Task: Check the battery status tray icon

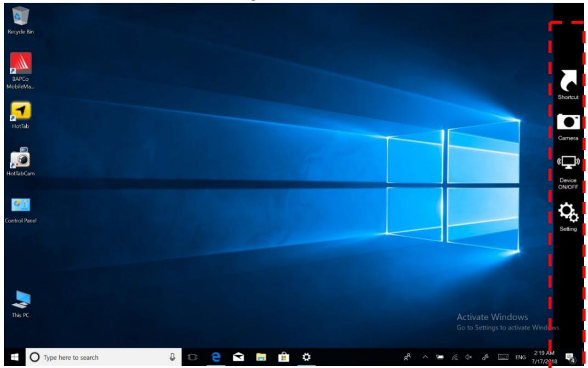Action: click(440, 357)
